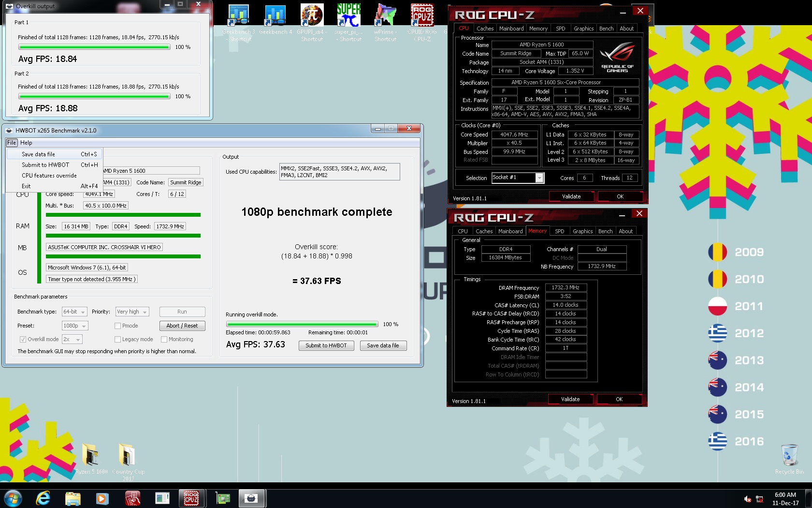Click the network icon in system tray

click(x=759, y=499)
